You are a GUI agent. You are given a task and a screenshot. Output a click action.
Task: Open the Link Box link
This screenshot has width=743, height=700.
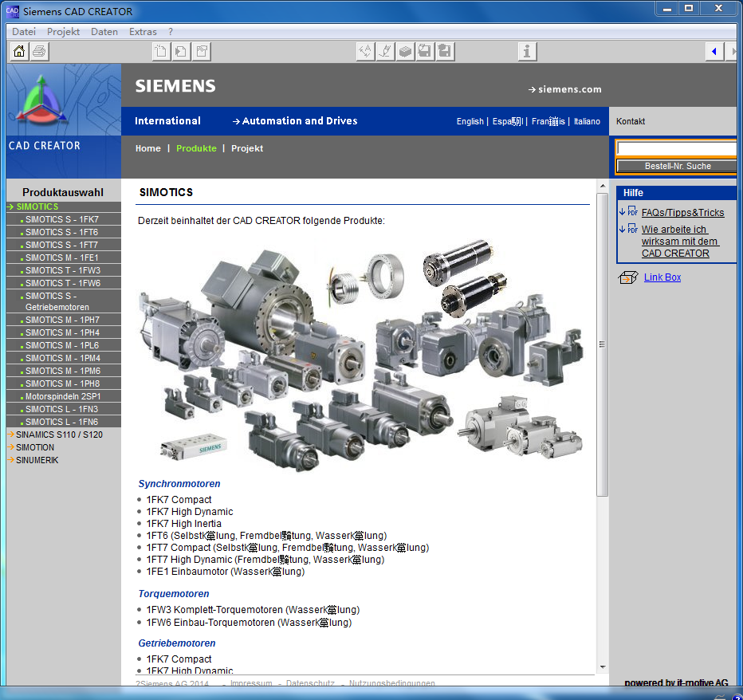[662, 277]
